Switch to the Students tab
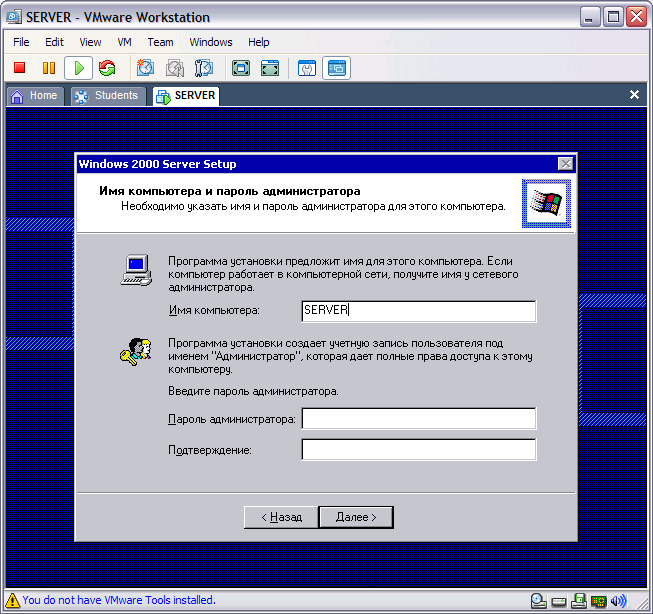This screenshot has width=653, height=614. point(108,96)
